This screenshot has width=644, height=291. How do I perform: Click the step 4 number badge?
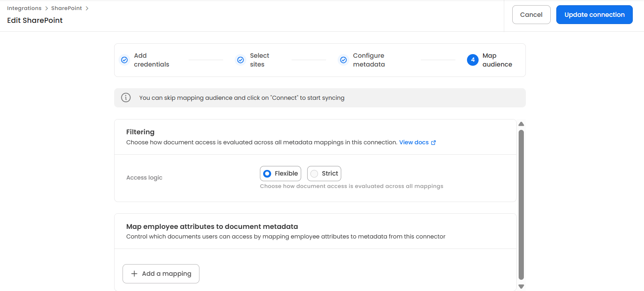[x=473, y=60]
